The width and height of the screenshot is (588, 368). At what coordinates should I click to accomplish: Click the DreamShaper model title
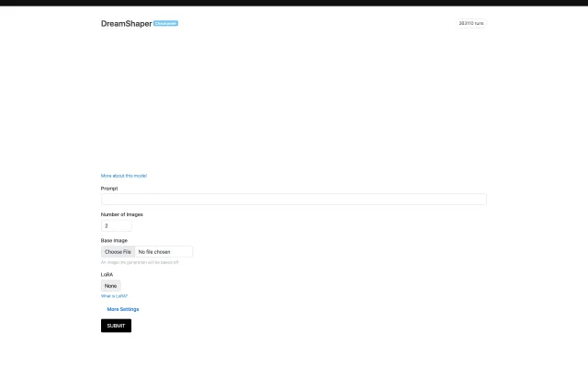[126, 23]
